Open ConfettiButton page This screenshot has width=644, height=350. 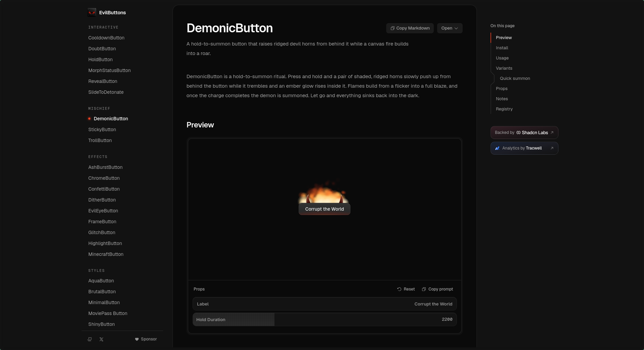click(x=104, y=189)
